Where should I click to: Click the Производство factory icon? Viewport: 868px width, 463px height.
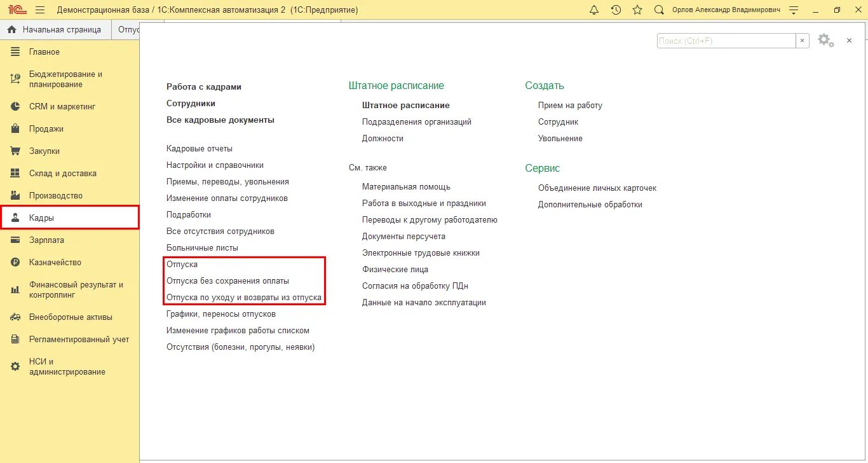[16, 195]
